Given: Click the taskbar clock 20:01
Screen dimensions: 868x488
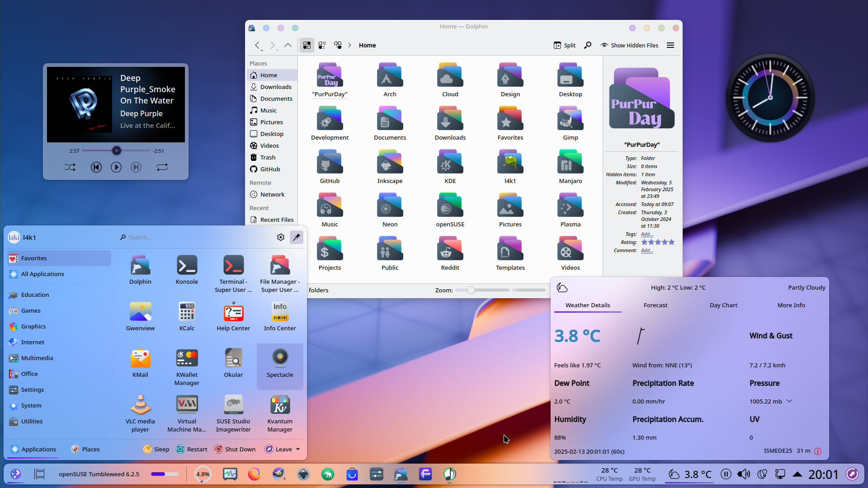Looking at the screenshot, I should 823,474.
